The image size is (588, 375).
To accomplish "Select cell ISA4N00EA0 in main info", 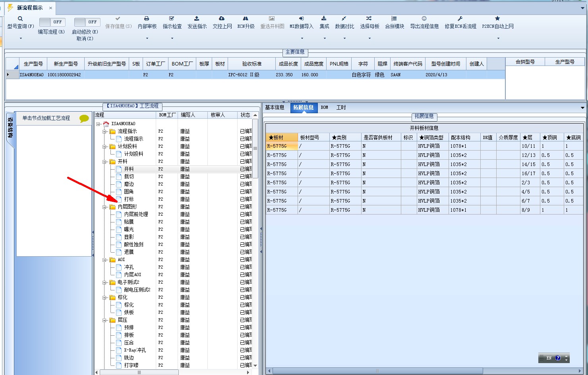I will pos(33,75).
